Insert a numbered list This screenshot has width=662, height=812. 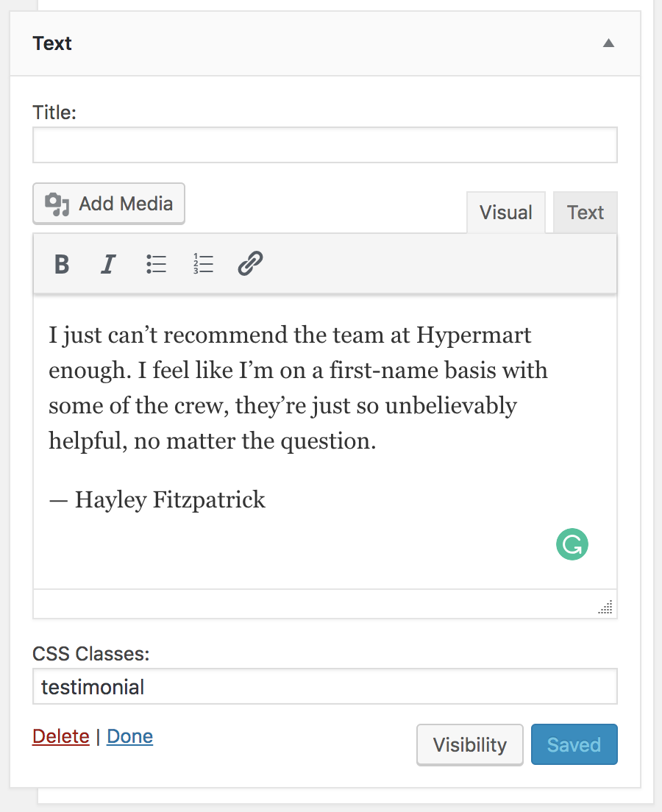pyautogui.click(x=203, y=264)
